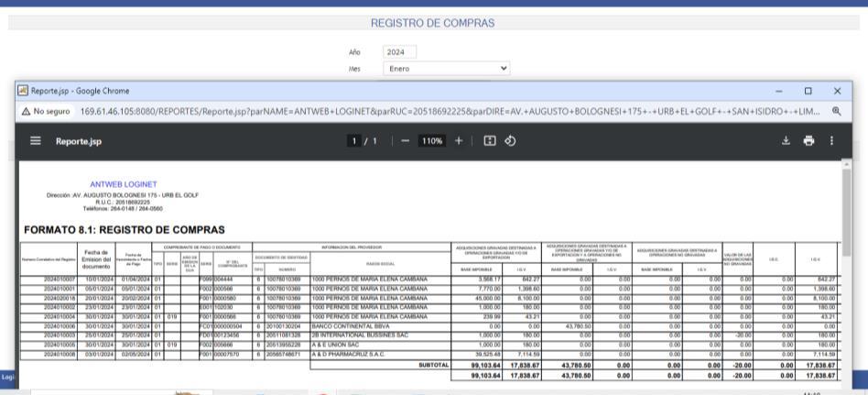
Task: Close the Reporte.jsp Chrome window
Action: tap(837, 91)
